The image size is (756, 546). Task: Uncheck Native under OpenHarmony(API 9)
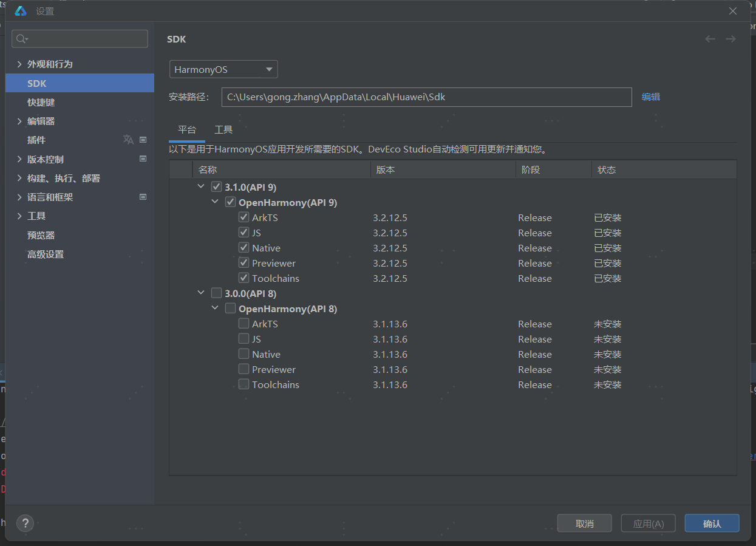pyautogui.click(x=243, y=247)
